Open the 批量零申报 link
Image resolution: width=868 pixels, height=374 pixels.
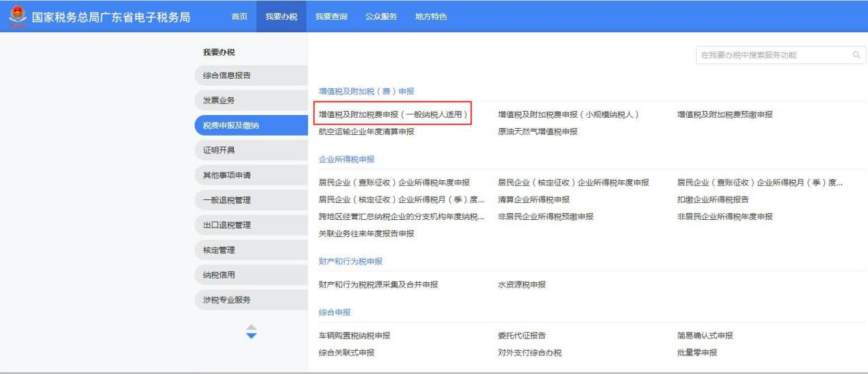tap(697, 353)
